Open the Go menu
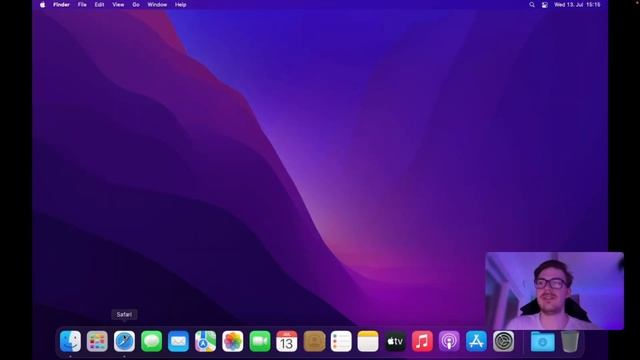Image resolution: width=640 pixels, height=360 pixels. [136, 5]
